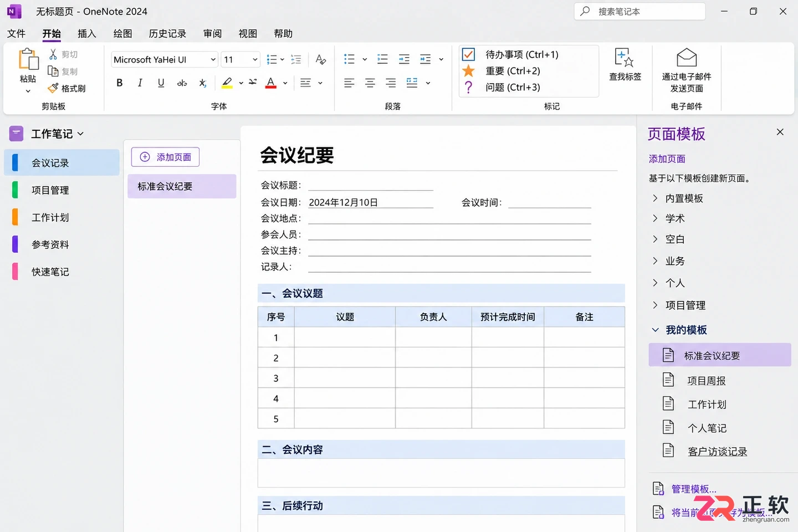This screenshot has height=532, width=798.
Task: Align text left
Action: click(x=349, y=83)
